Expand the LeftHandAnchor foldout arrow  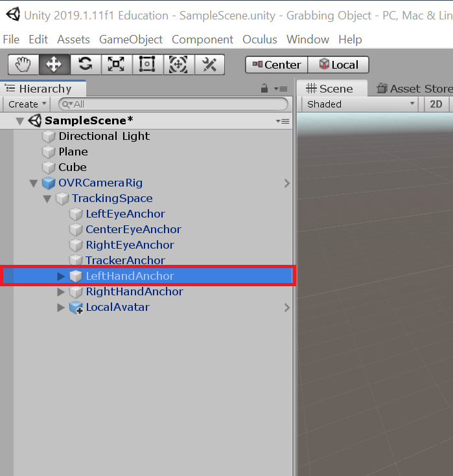point(61,276)
